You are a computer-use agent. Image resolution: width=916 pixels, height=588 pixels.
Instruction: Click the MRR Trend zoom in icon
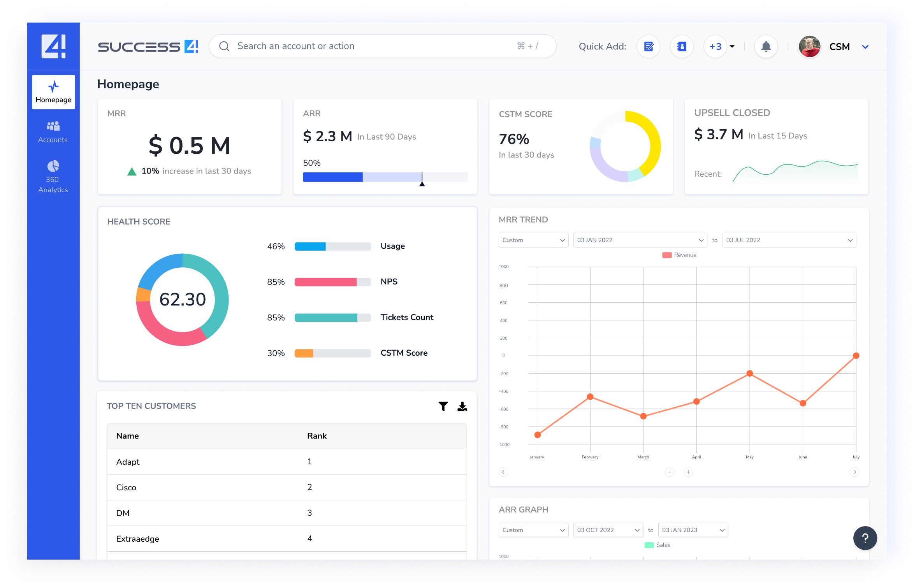click(688, 472)
